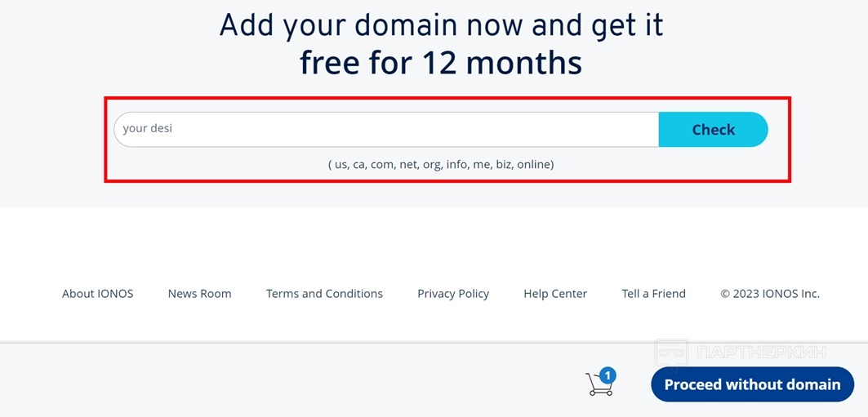The image size is (868, 417).
Task: Click the 'free for 12 months' text
Action: (441, 62)
